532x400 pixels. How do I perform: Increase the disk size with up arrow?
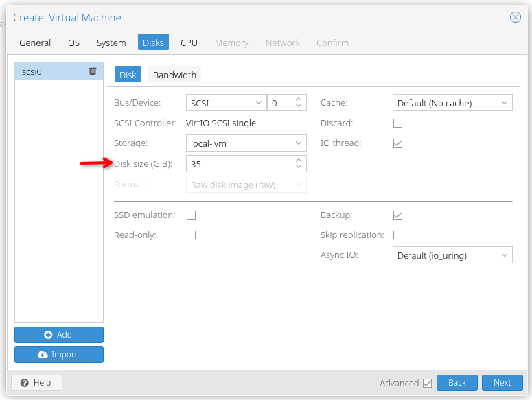pos(299,161)
